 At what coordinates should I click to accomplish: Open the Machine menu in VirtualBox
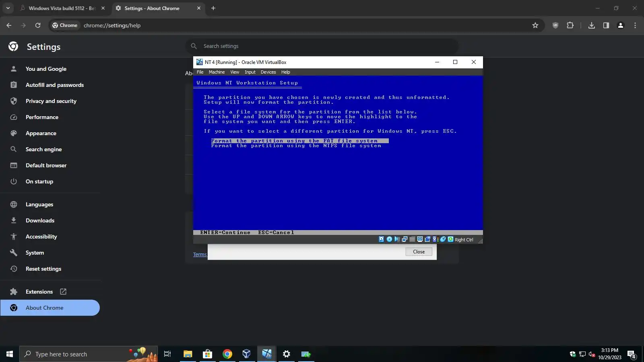[x=217, y=72]
